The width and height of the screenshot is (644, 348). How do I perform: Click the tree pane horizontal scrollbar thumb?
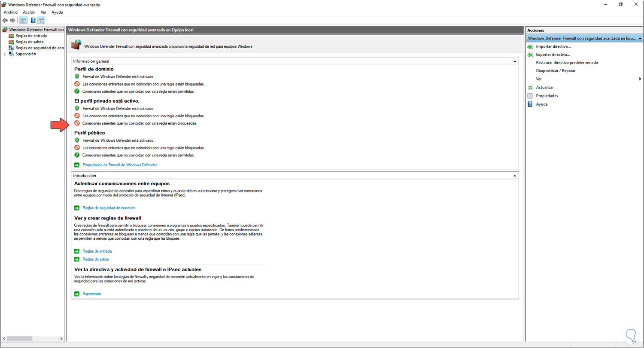[x=20, y=339]
